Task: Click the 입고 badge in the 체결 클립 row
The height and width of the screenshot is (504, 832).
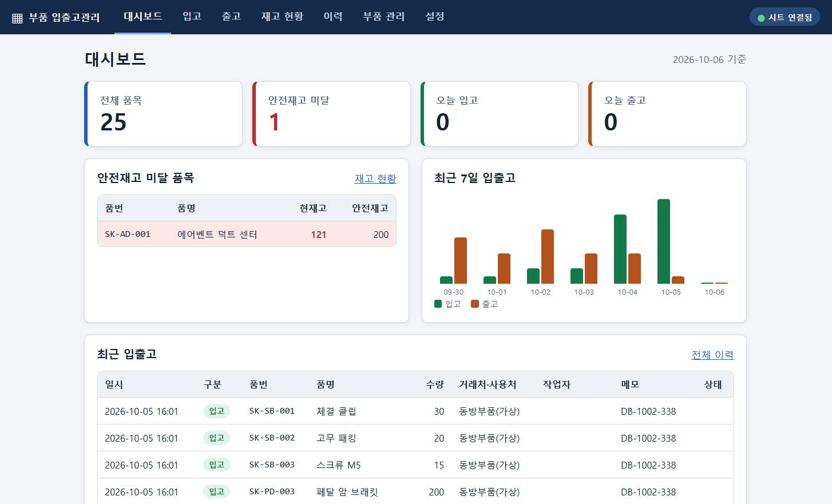Action: coord(216,411)
